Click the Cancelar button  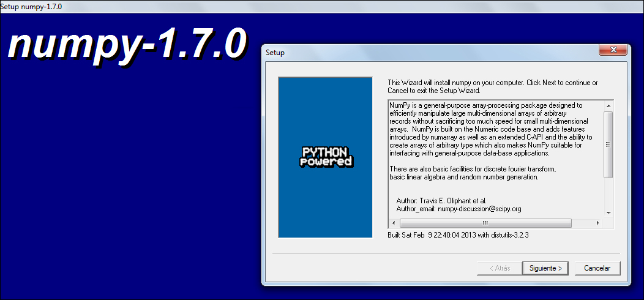597,268
